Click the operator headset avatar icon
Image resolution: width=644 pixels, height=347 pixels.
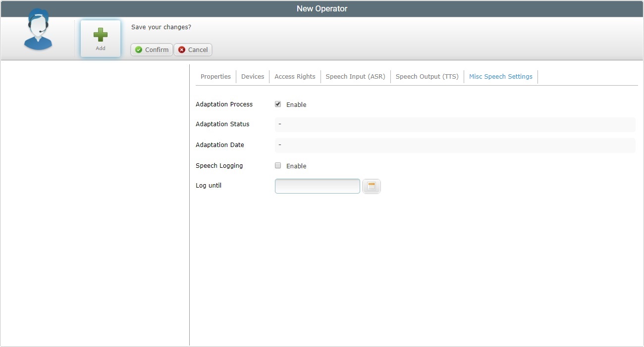point(38,31)
